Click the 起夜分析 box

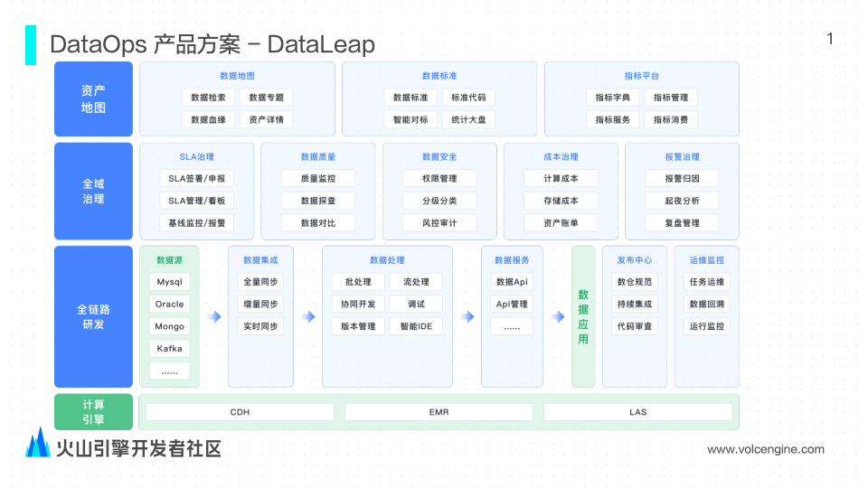pyautogui.click(x=682, y=201)
